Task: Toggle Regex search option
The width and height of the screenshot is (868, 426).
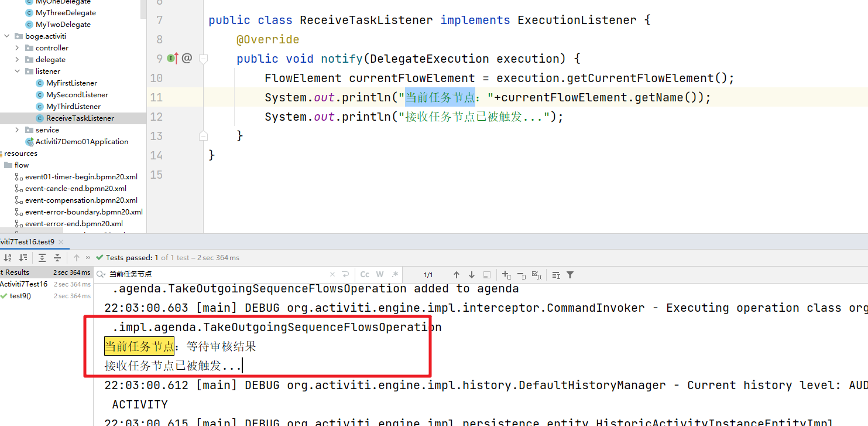Action: 395,274
